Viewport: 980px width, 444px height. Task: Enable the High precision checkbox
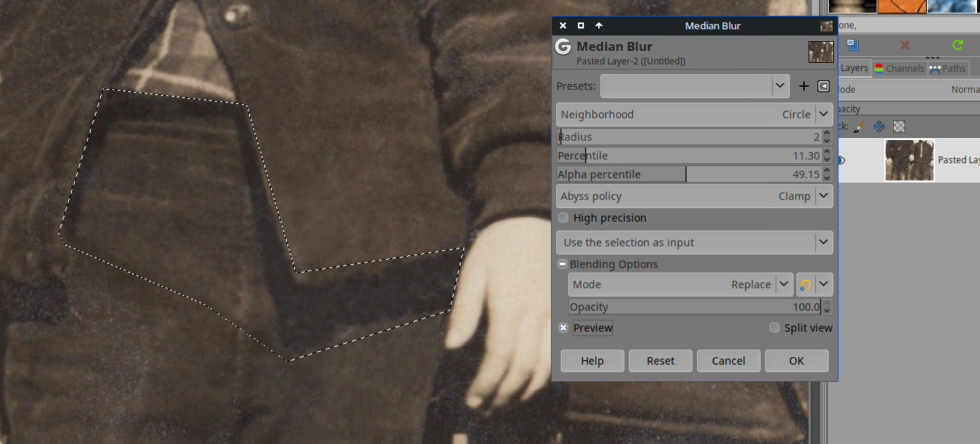[x=564, y=218]
